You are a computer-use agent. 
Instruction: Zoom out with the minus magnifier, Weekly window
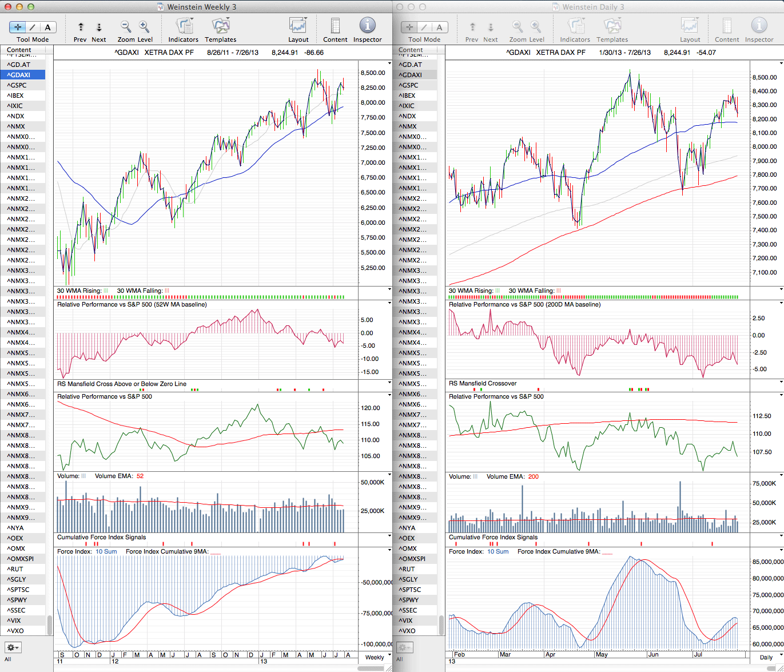pos(126,26)
